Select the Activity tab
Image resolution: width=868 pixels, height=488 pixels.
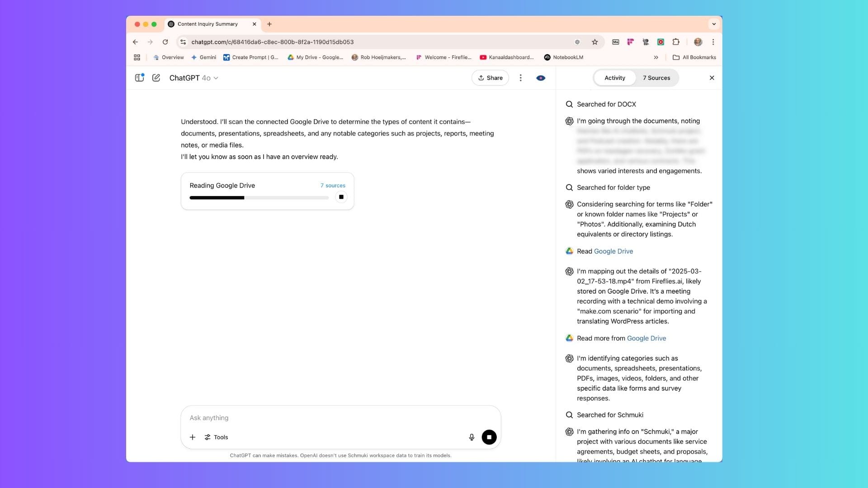(x=614, y=78)
